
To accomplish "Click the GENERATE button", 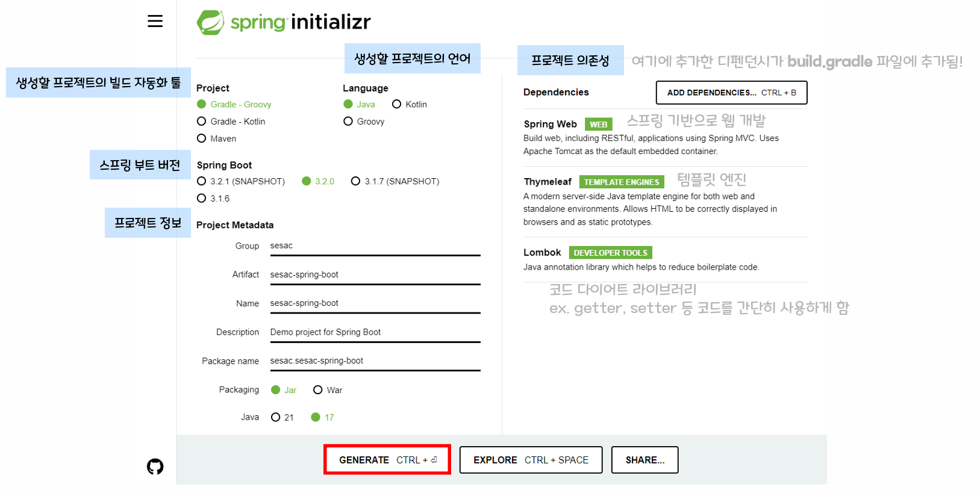I will (387, 460).
